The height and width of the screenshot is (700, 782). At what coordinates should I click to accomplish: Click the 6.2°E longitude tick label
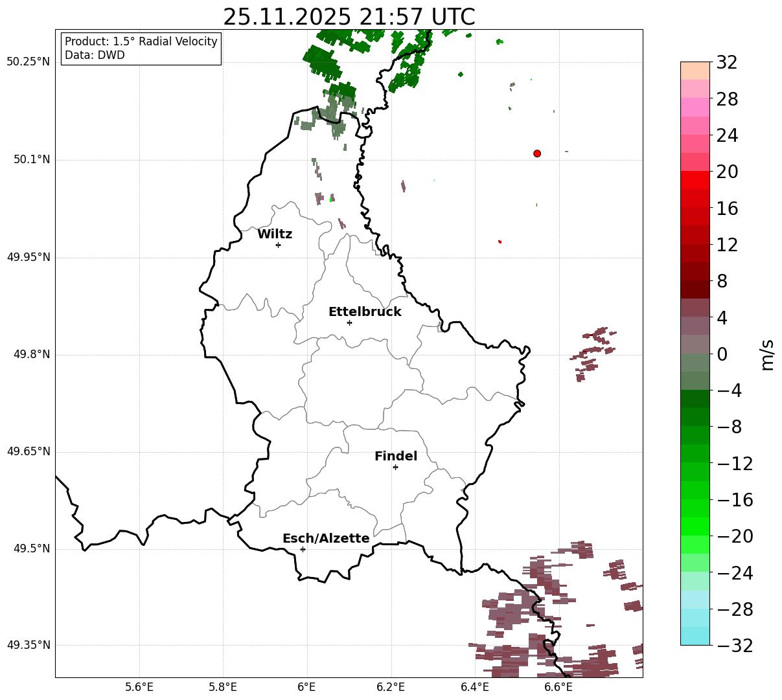391,687
